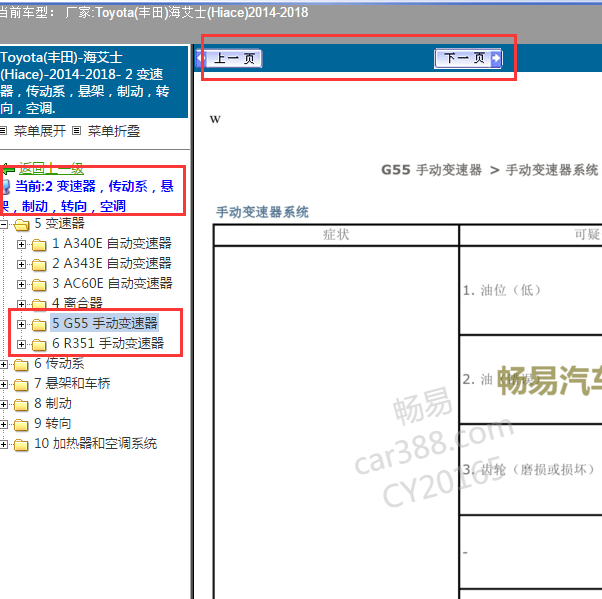Click the 菜单展开 list icon
The image size is (602, 599).
click(x=3, y=131)
